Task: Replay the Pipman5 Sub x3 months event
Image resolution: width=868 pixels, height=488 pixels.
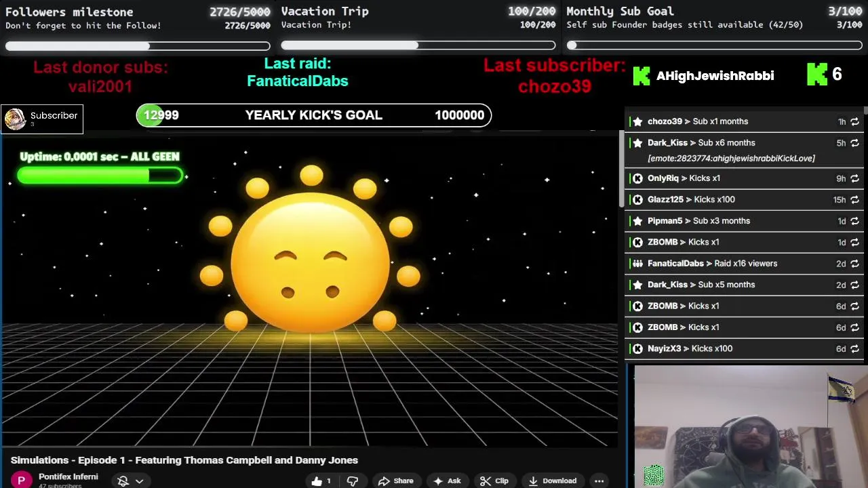Action: (x=854, y=221)
